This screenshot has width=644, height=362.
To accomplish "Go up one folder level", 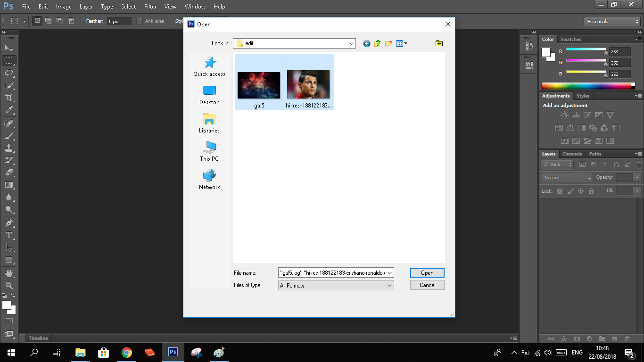I will coord(377,43).
